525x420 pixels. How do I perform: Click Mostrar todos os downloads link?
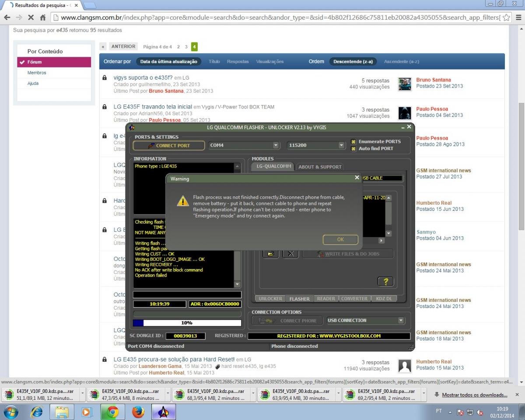point(475,395)
